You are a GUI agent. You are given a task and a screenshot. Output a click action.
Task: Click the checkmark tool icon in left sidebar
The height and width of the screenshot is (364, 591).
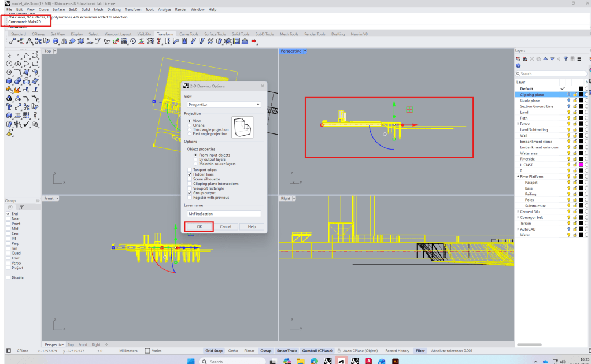tap(27, 124)
